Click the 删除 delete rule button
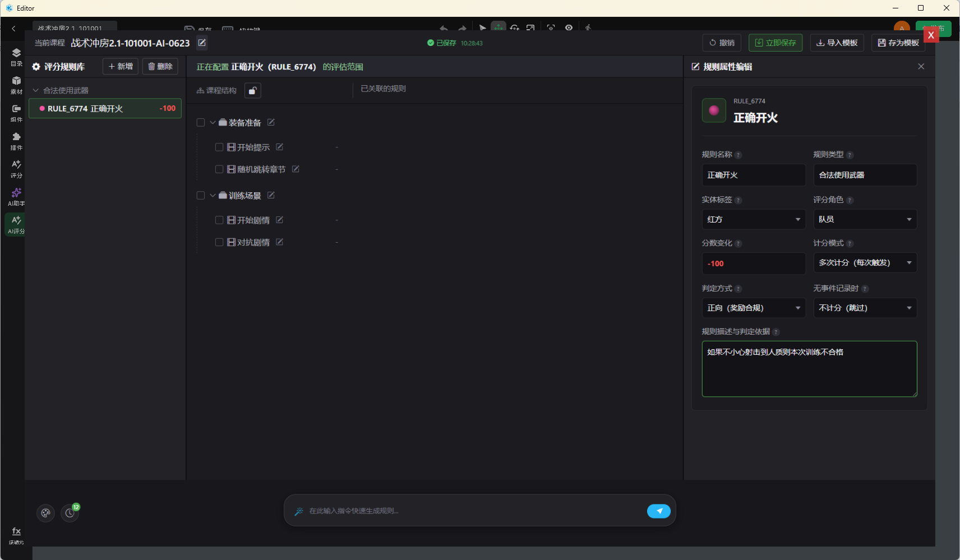Viewport: 960px width, 560px height. (x=160, y=66)
